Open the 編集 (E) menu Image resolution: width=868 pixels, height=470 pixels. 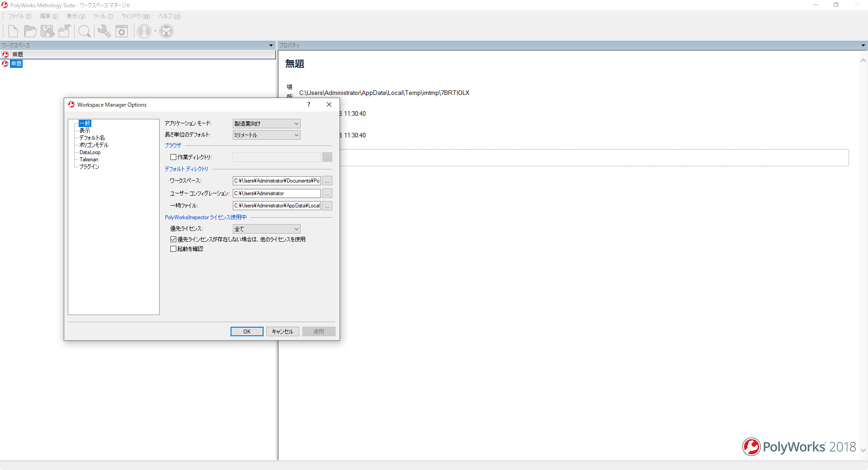click(49, 16)
